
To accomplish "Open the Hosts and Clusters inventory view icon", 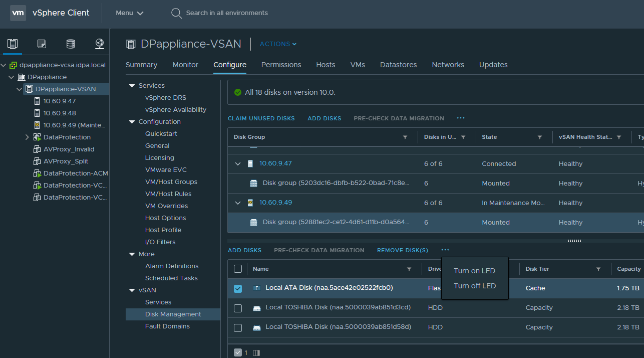I will pyautogui.click(x=13, y=44).
